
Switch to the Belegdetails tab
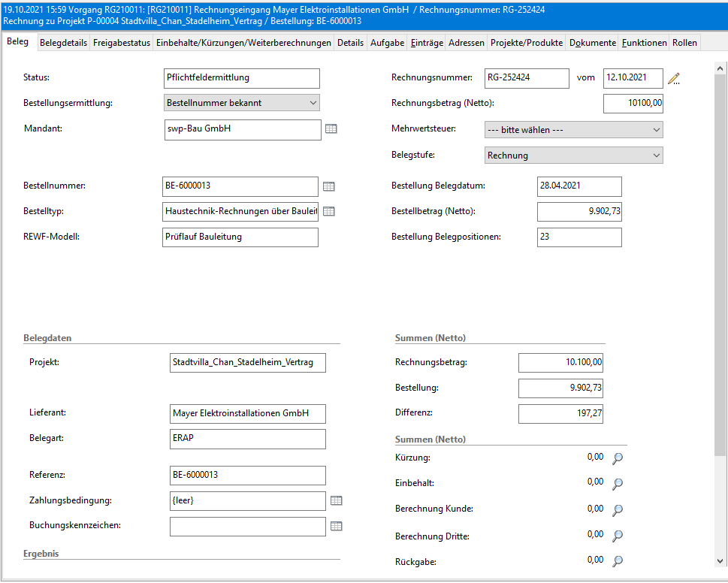[64, 43]
